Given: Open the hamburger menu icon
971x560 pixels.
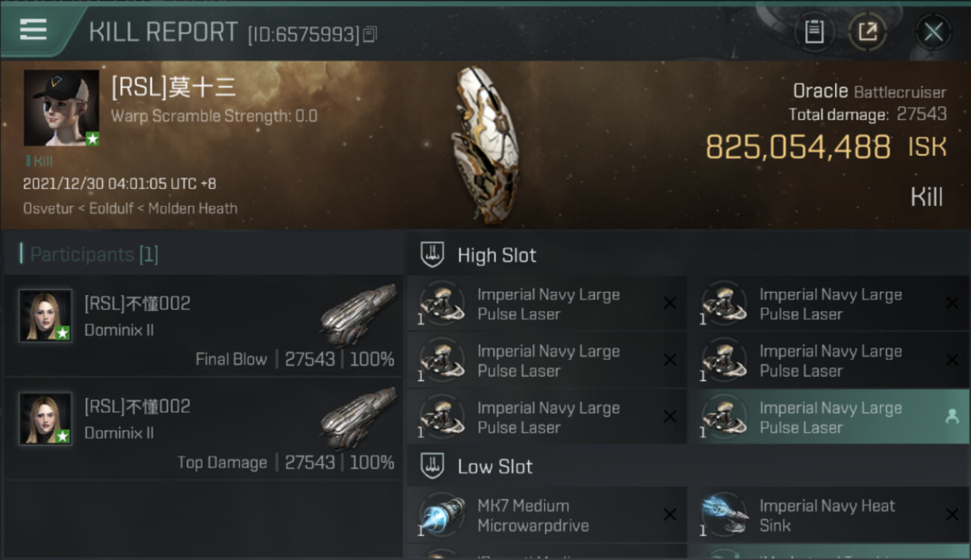Looking at the screenshot, I should (x=34, y=30).
